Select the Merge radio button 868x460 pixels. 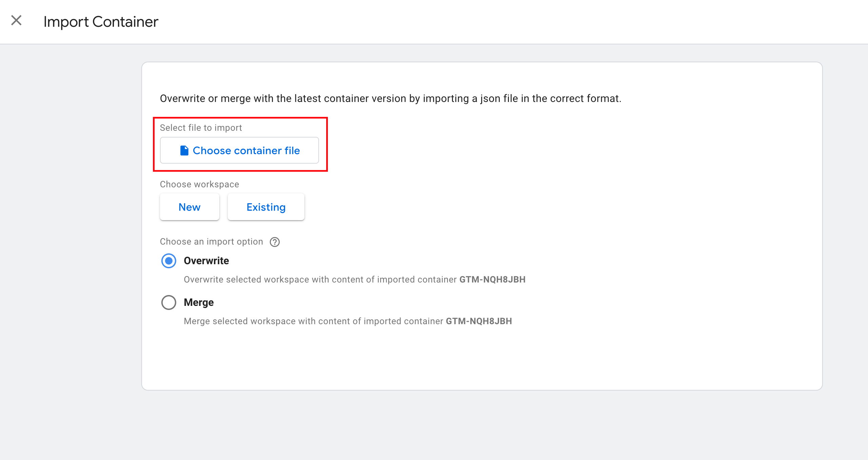pyautogui.click(x=169, y=302)
